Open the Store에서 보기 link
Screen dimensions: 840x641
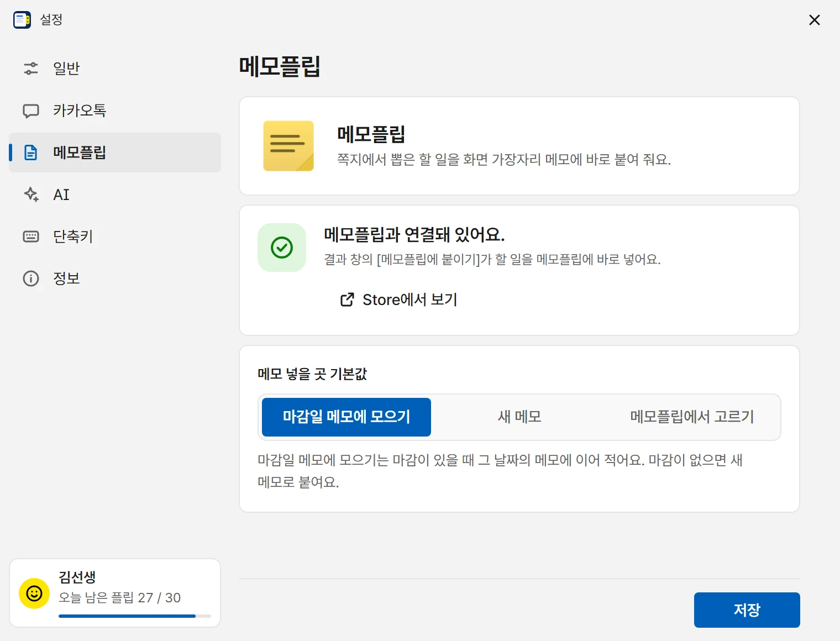point(399,300)
